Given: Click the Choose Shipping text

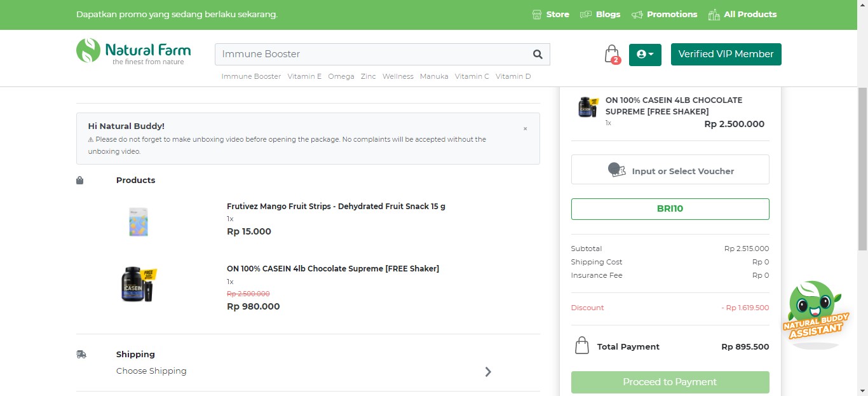Looking at the screenshot, I should (151, 371).
